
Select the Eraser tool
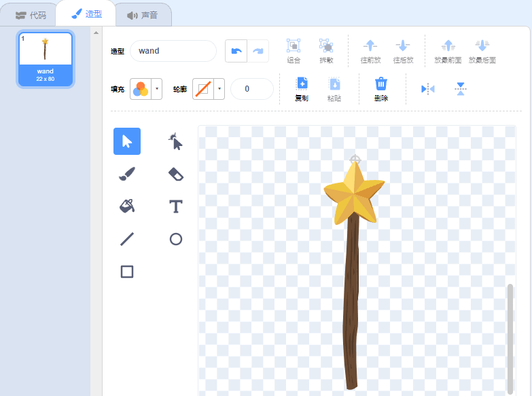coord(176,174)
